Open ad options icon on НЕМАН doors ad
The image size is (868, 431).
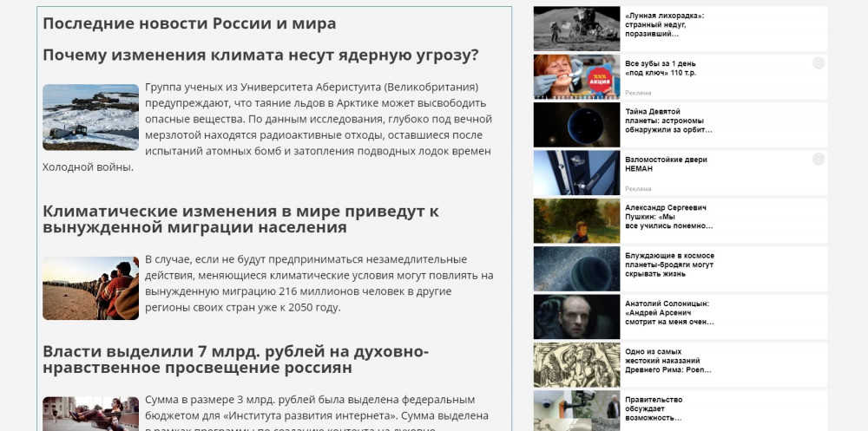819,160
